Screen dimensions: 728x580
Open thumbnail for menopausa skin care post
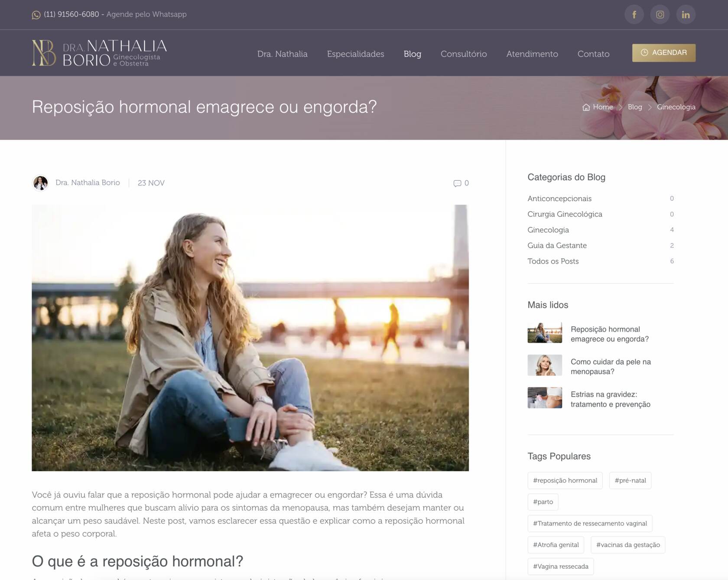pyautogui.click(x=545, y=365)
